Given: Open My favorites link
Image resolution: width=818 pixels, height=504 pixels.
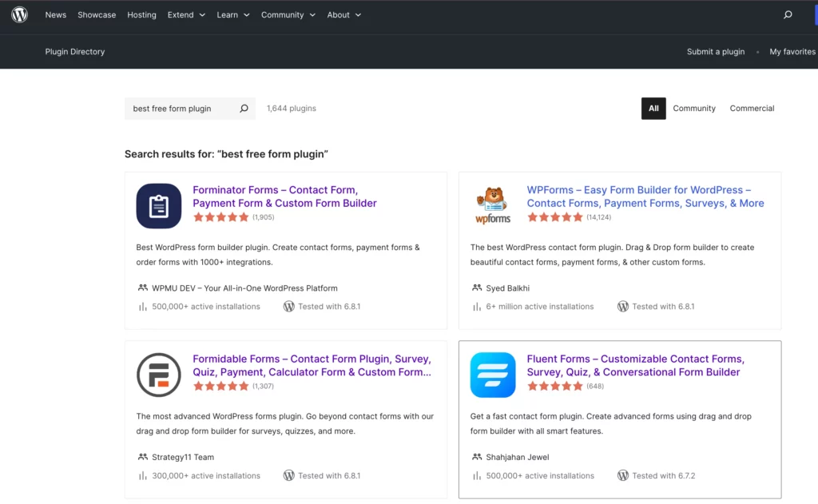Looking at the screenshot, I should coord(792,52).
